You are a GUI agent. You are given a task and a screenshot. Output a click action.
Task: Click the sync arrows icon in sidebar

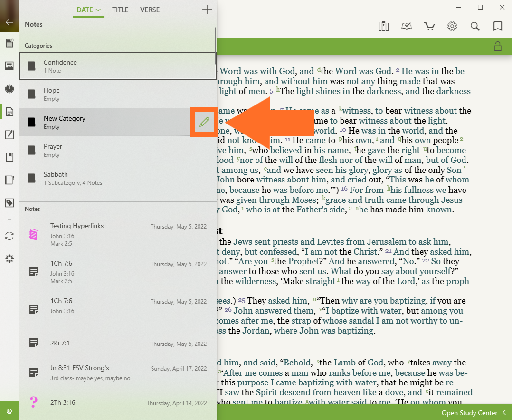pyautogui.click(x=9, y=236)
